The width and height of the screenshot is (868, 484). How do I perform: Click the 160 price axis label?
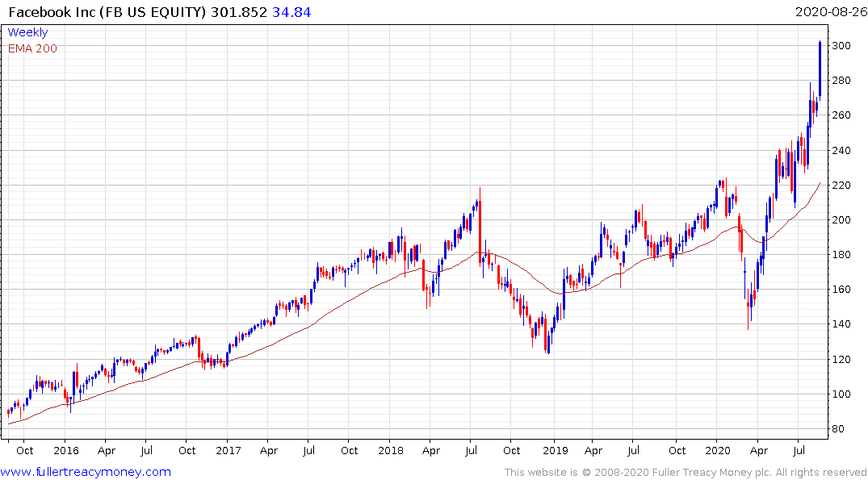point(841,290)
